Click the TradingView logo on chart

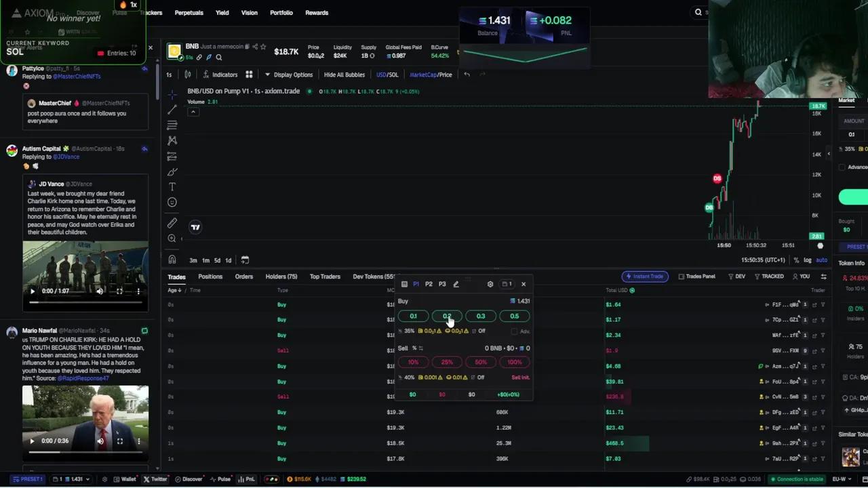[195, 227]
